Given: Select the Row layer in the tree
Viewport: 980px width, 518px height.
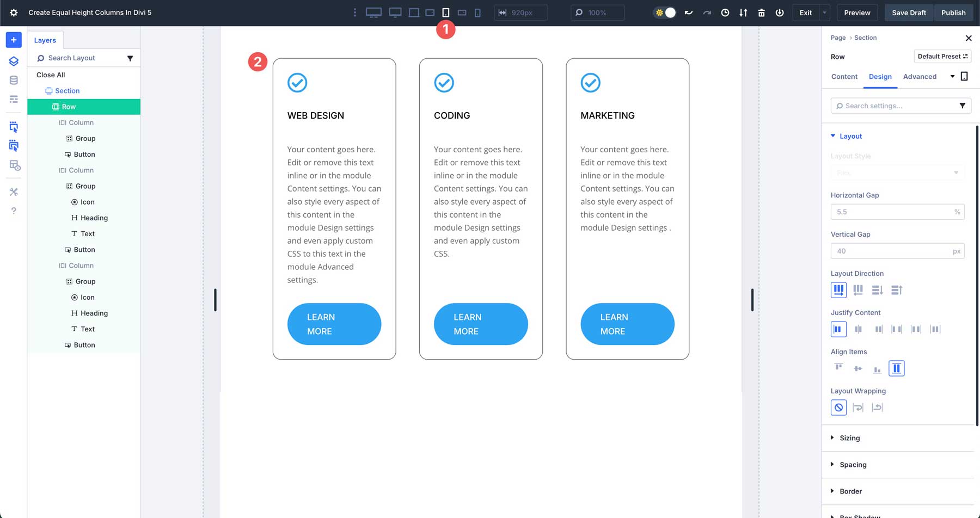Looking at the screenshot, I should [84, 107].
